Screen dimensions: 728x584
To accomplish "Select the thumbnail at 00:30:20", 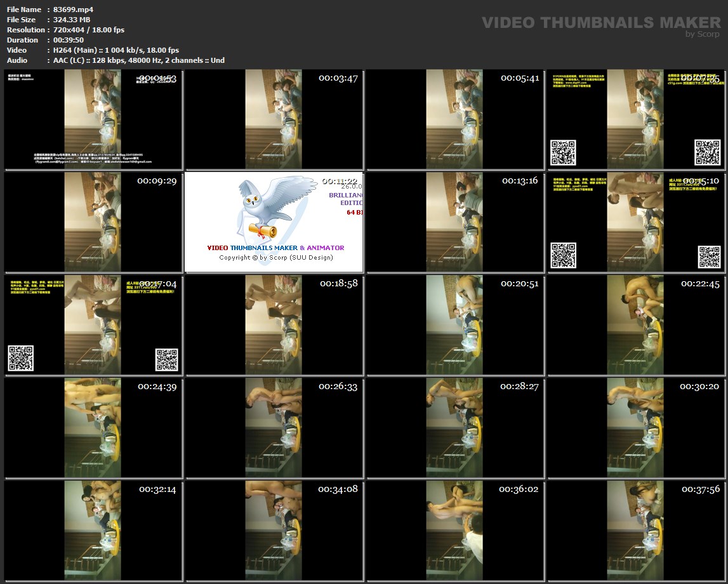I will click(x=636, y=428).
